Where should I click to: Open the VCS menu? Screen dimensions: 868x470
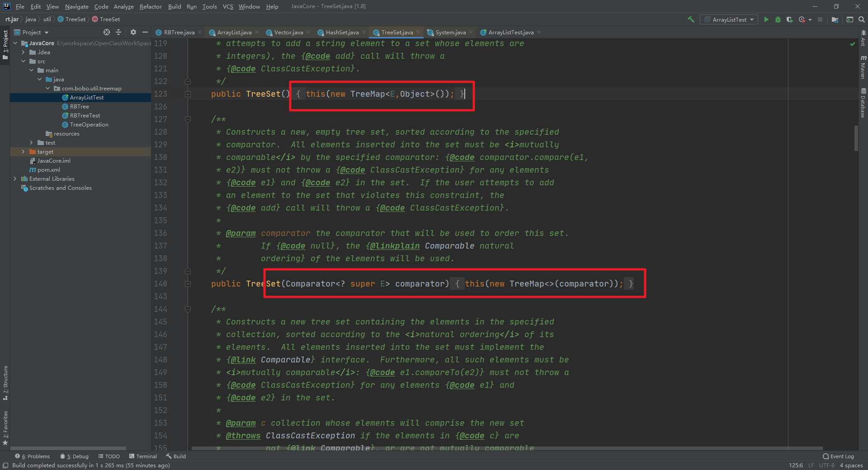tap(228, 6)
